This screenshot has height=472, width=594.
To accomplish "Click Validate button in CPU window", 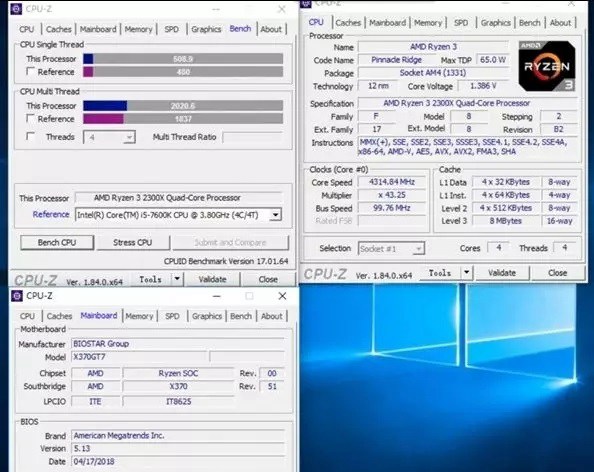I will click(x=502, y=272).
